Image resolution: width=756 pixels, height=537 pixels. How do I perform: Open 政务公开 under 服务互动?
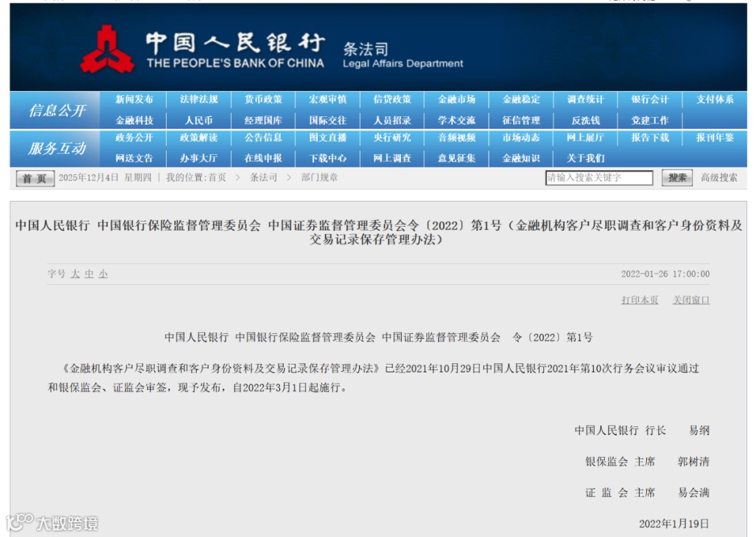(134, 137)
